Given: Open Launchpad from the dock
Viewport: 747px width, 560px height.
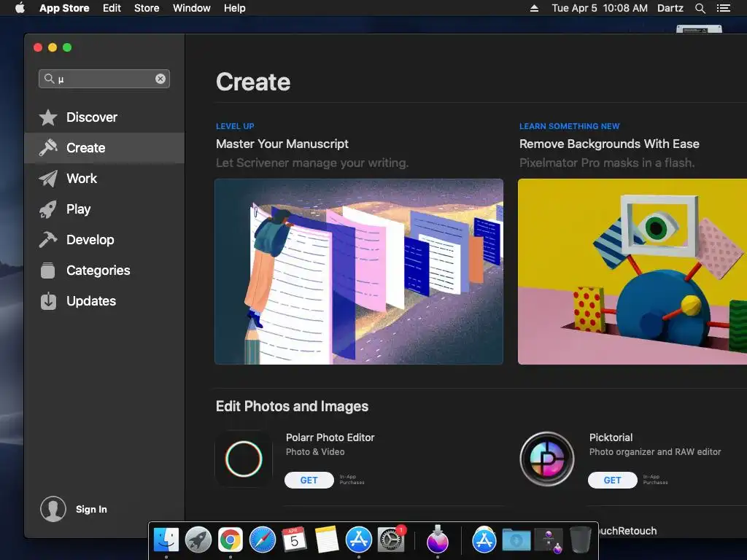Looking at the screenshot, I should 198,540.
